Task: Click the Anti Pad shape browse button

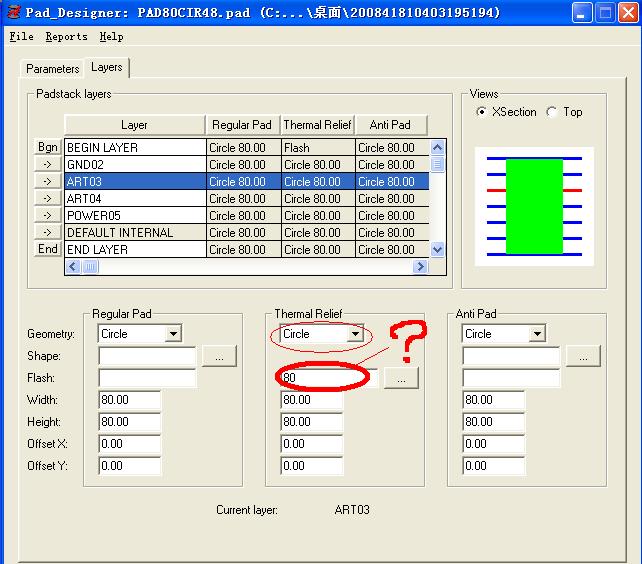Action: coord(583,356)
